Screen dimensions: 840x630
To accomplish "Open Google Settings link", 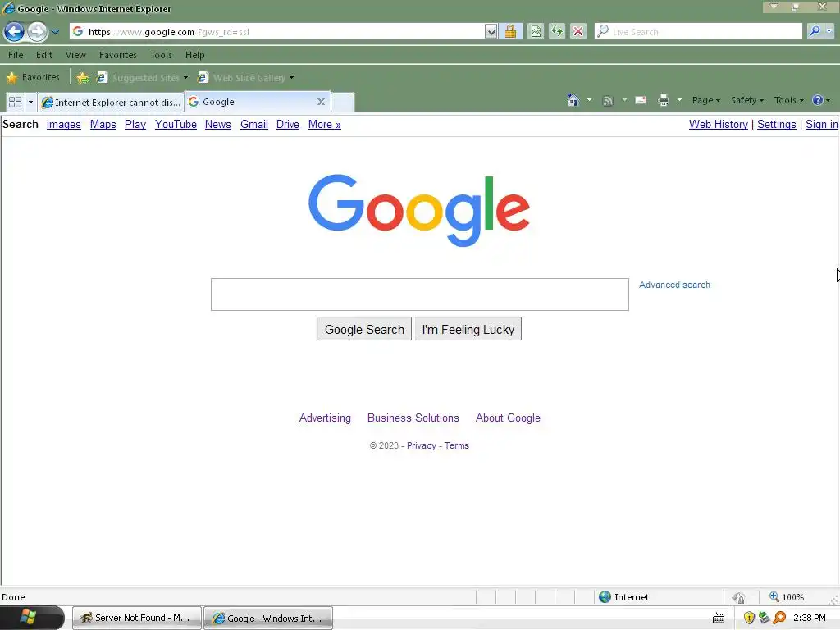I will pyautogui.click(x=776, y=125).
